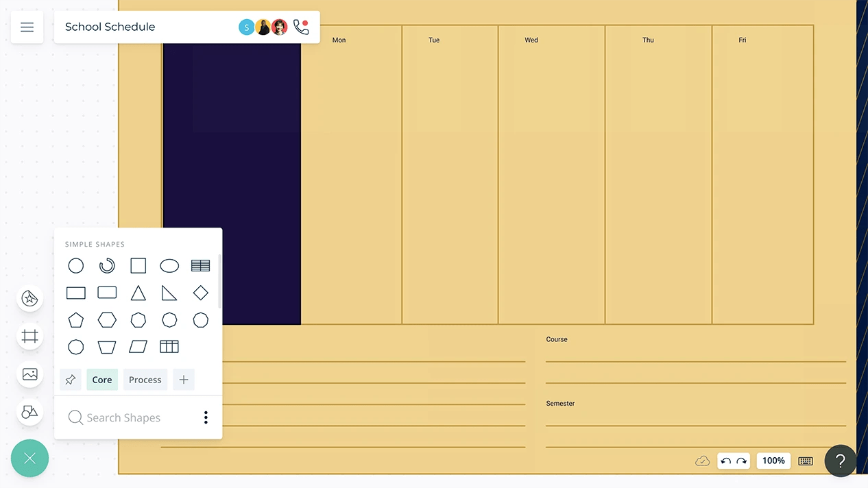
Task: Click the red-background collaborator avatar
Action: pos(279,27)
